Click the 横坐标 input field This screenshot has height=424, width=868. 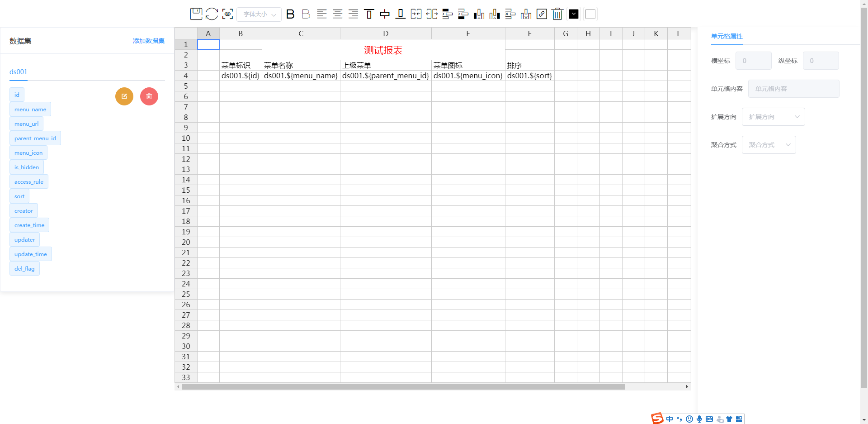[x=754, y=61]
